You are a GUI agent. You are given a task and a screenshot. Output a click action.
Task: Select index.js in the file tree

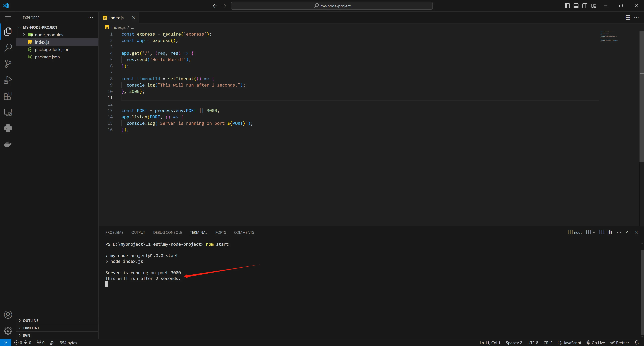tap(57, 42)
